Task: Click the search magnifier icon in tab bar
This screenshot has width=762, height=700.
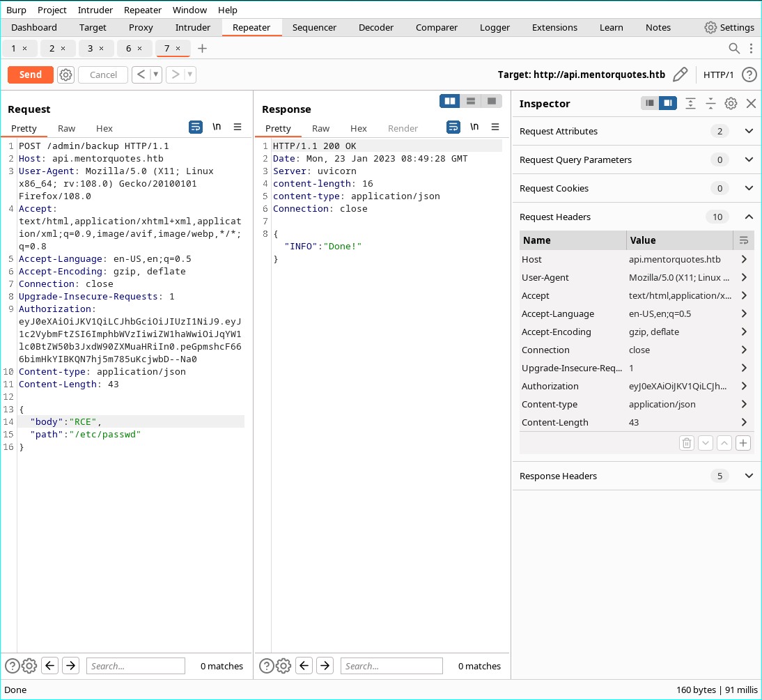Action: (734, 48)
